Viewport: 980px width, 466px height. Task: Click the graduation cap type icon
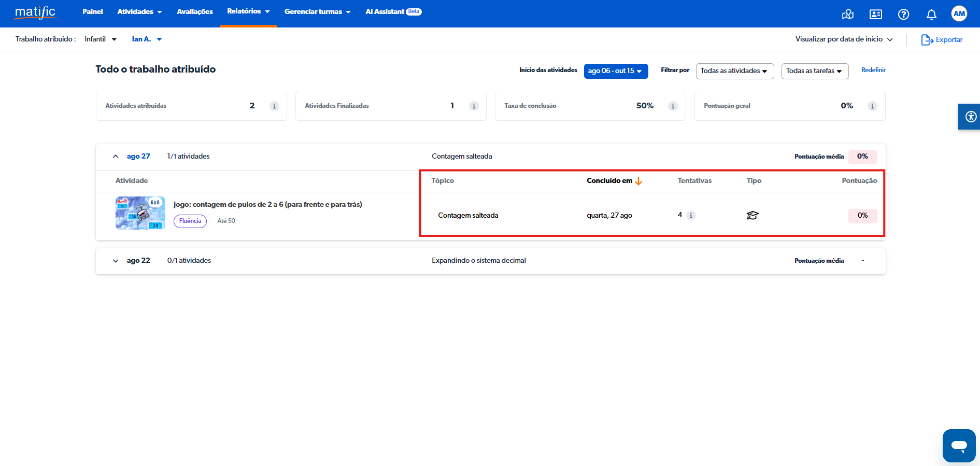click(752, 216)
